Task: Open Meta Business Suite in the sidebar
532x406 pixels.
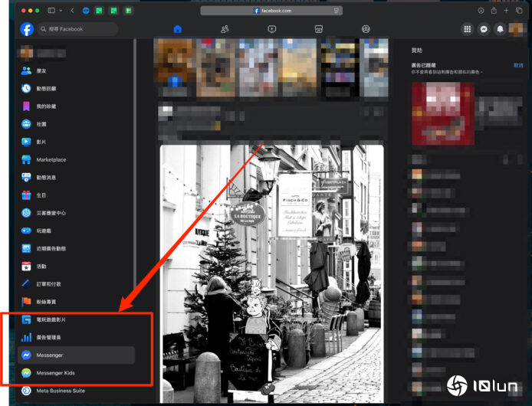Action: [61, 391]
